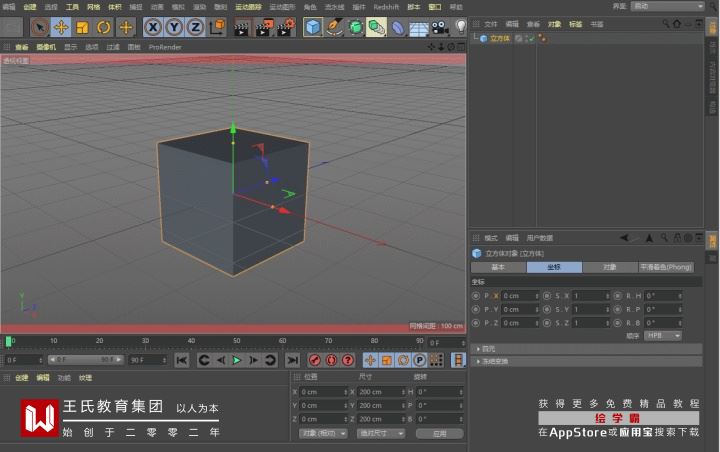Click the Light bulb icon
The width and height of the screenshot is (720, 452).
[461, 27]
